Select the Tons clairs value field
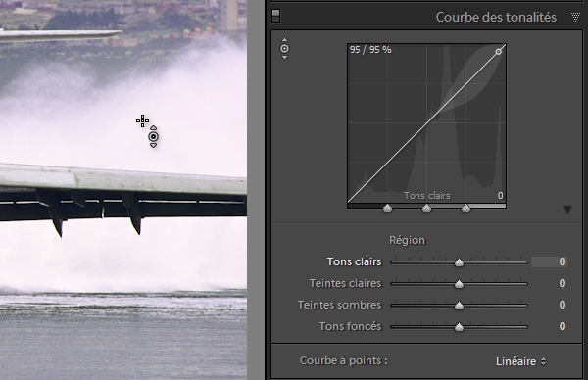Viewport: 588px width, 380px height. [549, 261]
